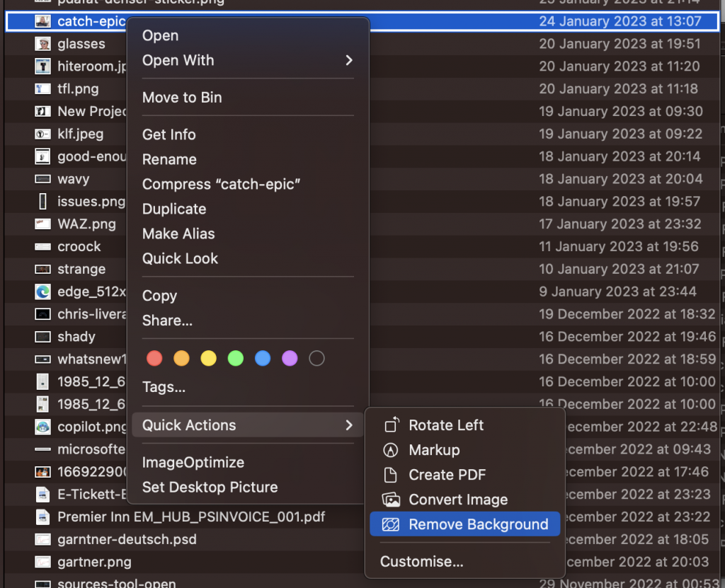Click the good-enou file icon
This screenshot has height=588, width=725.
click(x=43, y=156)
